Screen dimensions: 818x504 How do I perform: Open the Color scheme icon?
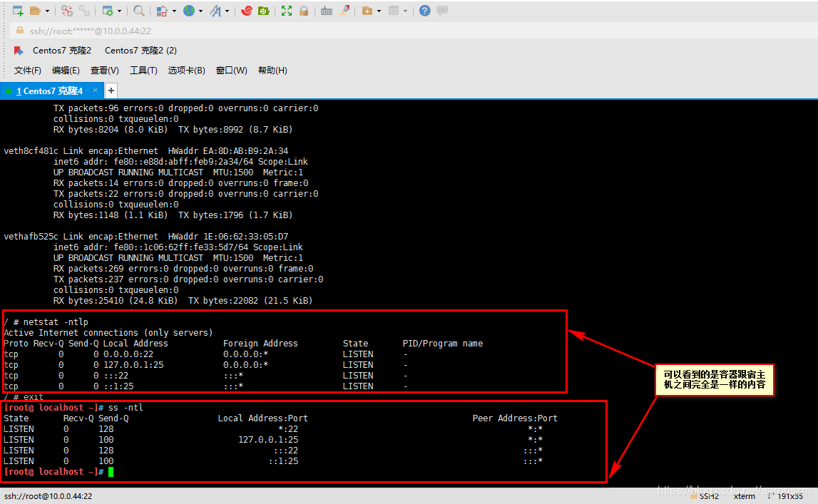click(x=162, y=11)
